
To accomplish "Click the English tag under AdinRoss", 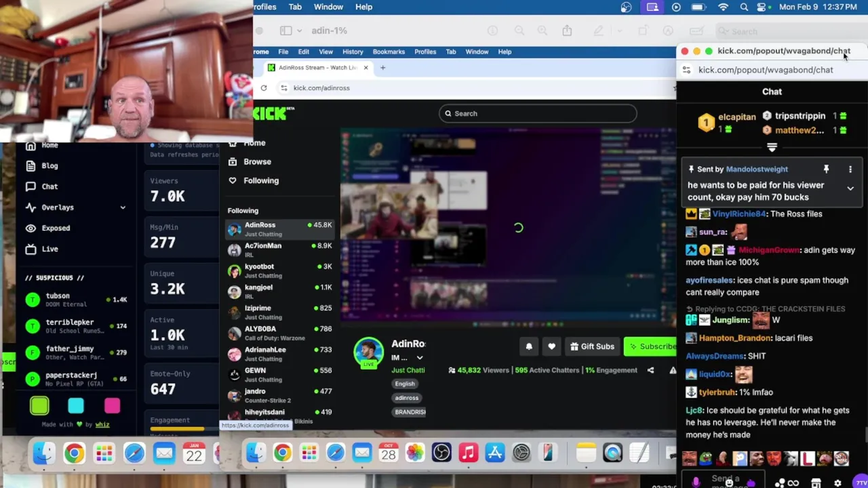I will point(405,384).
